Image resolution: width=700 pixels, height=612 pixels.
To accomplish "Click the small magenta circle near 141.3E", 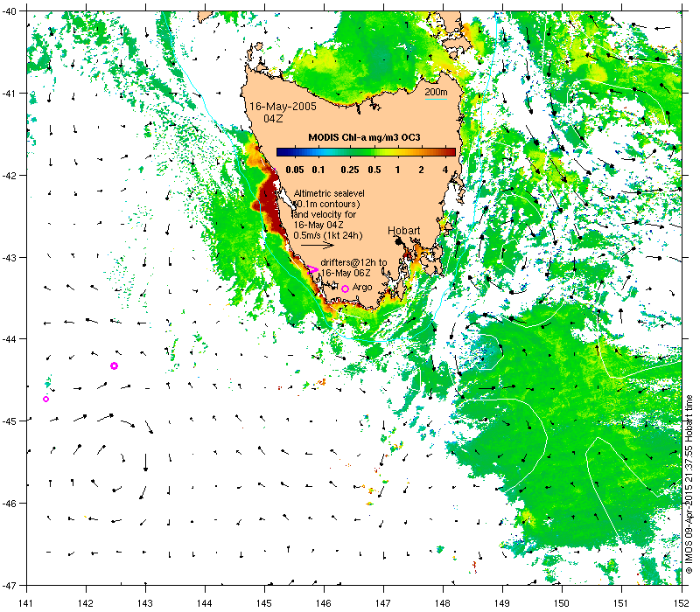I will pyautogui.click(x=45, y=399).
